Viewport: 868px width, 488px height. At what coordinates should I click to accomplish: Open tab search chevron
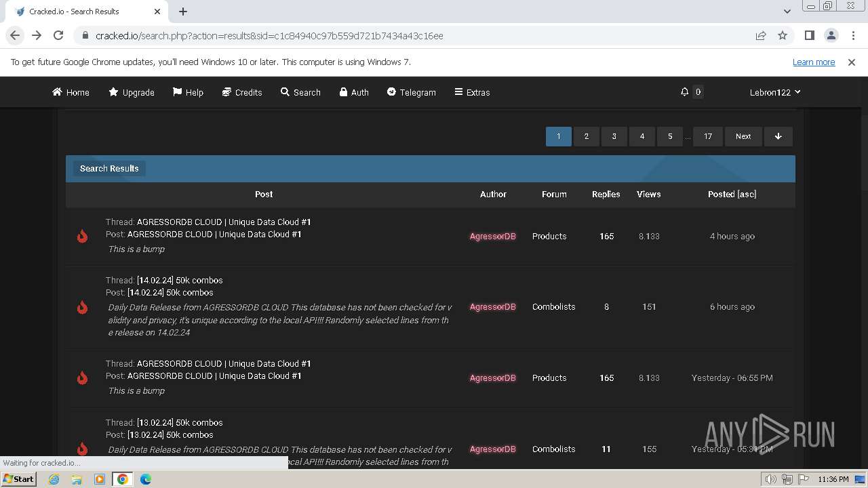coord(787,12)
